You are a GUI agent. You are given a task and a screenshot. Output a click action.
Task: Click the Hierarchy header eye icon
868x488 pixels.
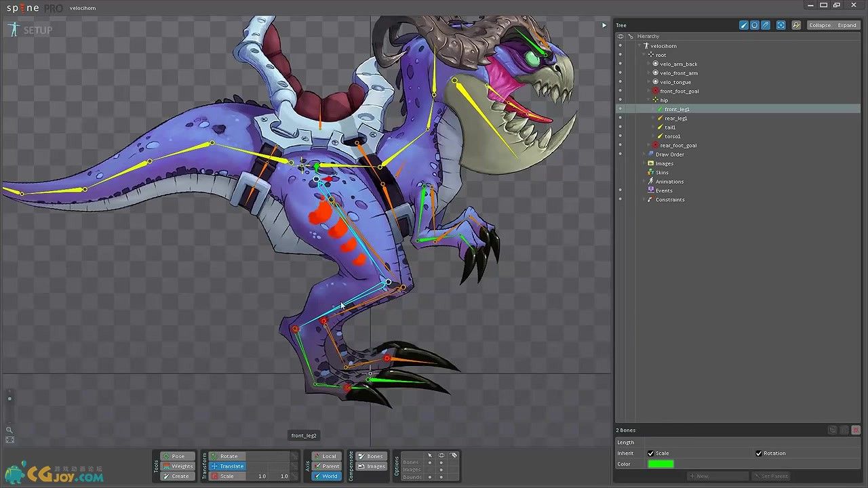620,36
